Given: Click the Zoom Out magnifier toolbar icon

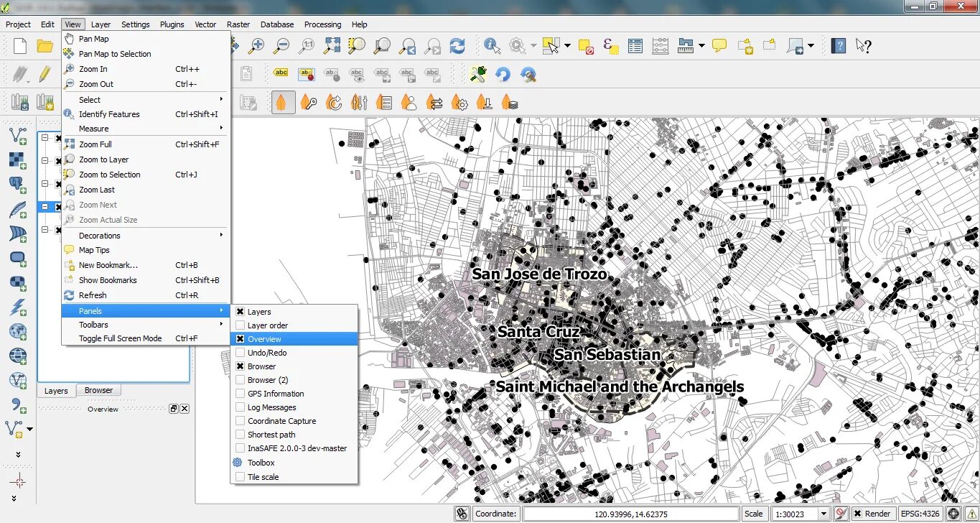Looking at the screenshot, I should pos(281,46).
